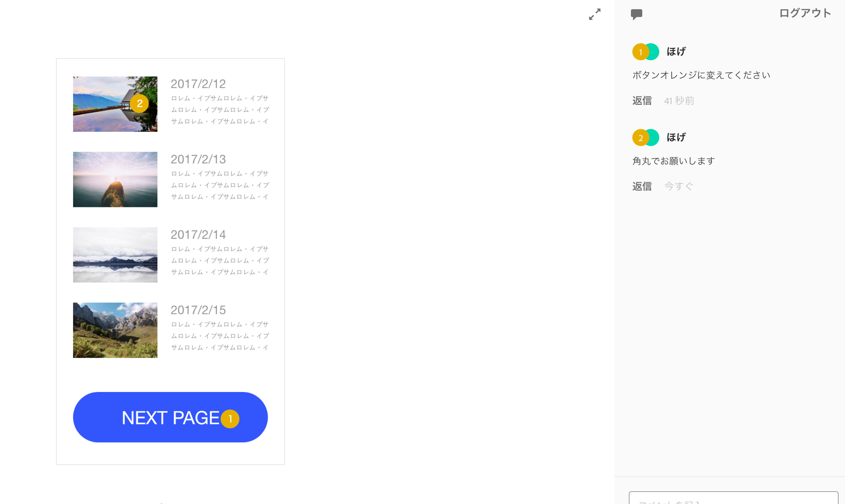Select comment pin 1 on NEXT PAGE button

click(230, 419)
